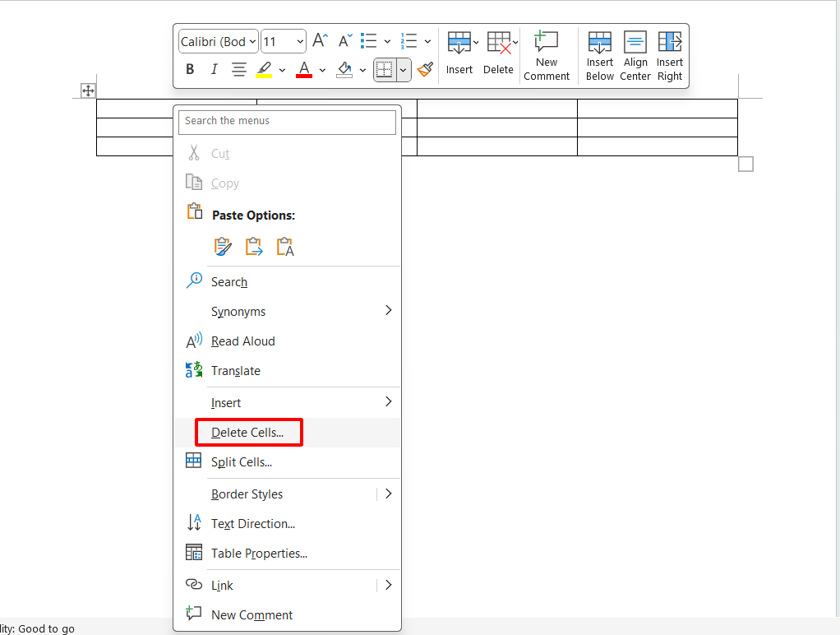Click the table move handle icon
The image size is (840, 635).
88,90
